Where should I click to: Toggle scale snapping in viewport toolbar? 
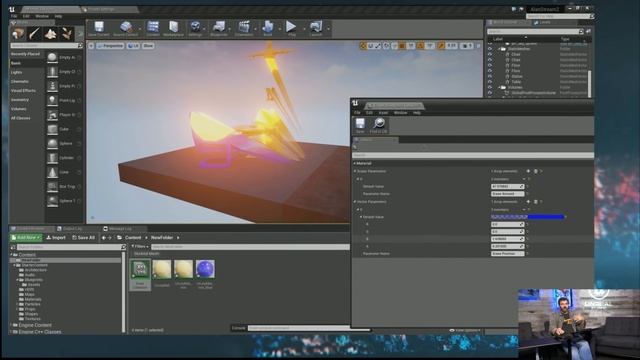(x=441, y=46)
